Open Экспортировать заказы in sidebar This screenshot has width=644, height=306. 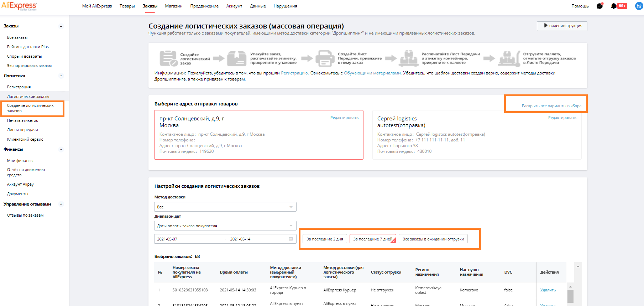29,66
